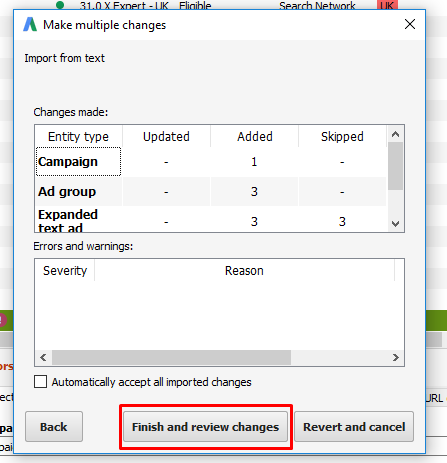The width and height of the screenshot is (447, 463).
Task: Click the errors list left scroll arrow
Action: click(x=43, y=357)
